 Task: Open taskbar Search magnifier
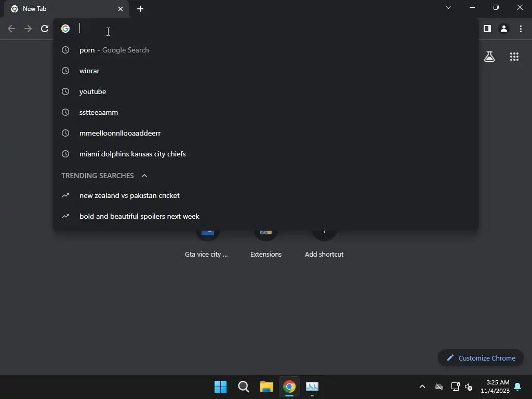(244, 387)
